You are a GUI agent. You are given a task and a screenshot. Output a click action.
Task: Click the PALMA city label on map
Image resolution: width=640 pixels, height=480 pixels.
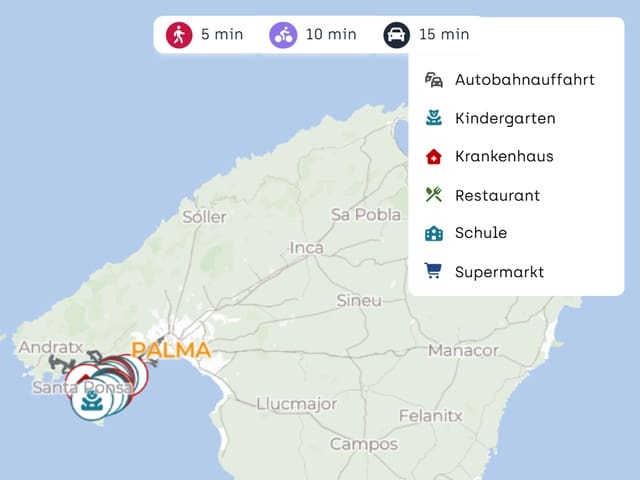click(x=171, y=350)
